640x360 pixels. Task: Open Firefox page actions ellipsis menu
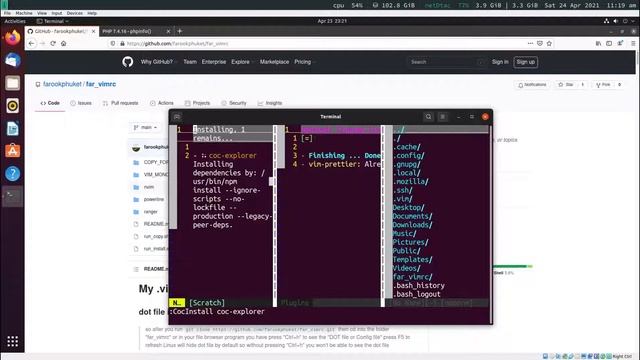530,43
